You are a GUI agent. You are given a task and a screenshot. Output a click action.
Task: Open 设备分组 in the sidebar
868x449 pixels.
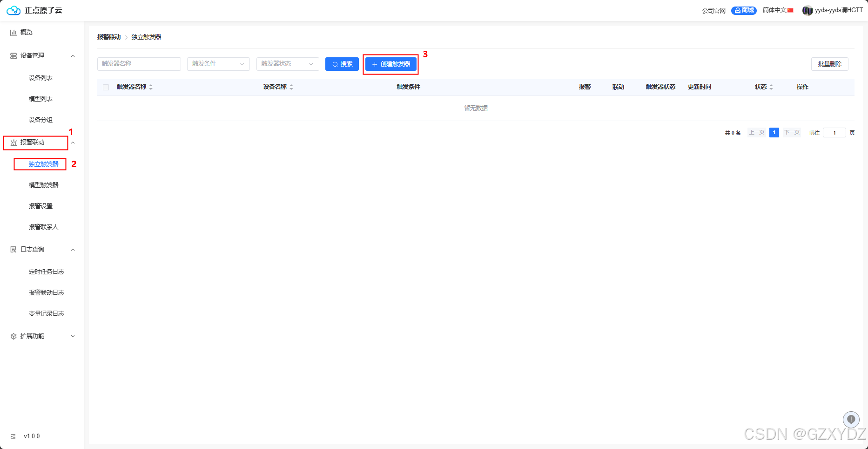coord(41,120)
